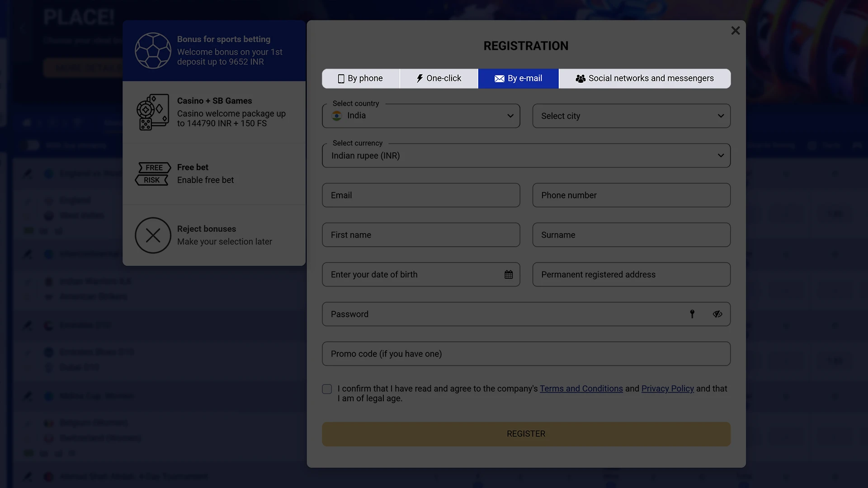868x488 pixels.
Task: Click the people icon on Social networks tab
Action: click(x=580, y=78)
